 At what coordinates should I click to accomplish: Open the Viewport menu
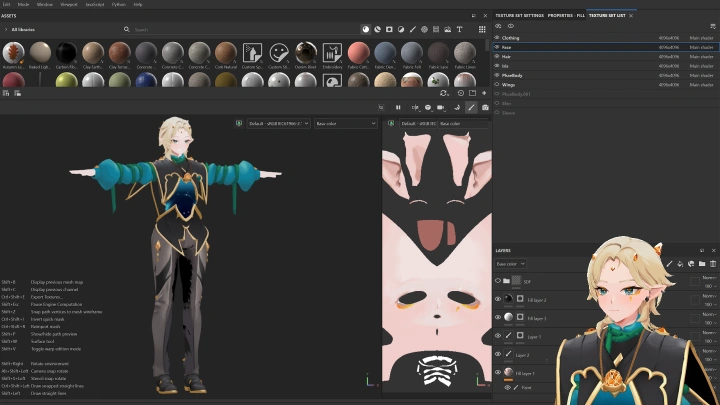pyautogui.click(x=69, y=4)
